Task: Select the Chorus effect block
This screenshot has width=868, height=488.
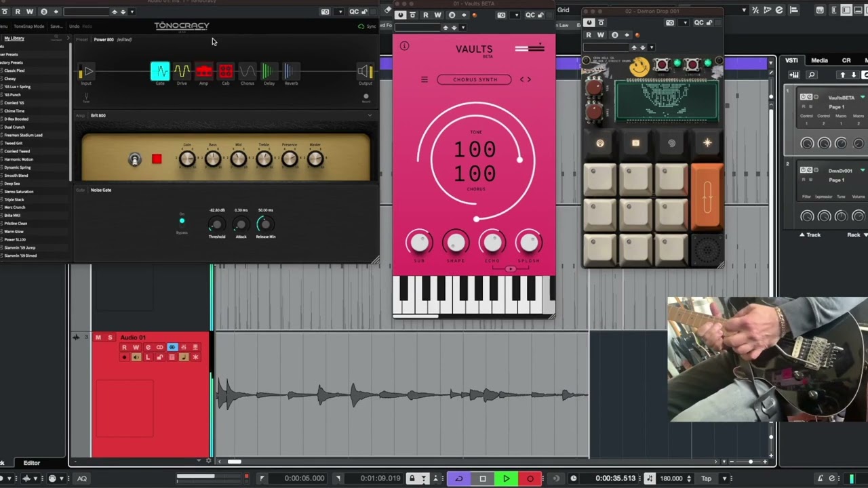Action: coord(248,71)
